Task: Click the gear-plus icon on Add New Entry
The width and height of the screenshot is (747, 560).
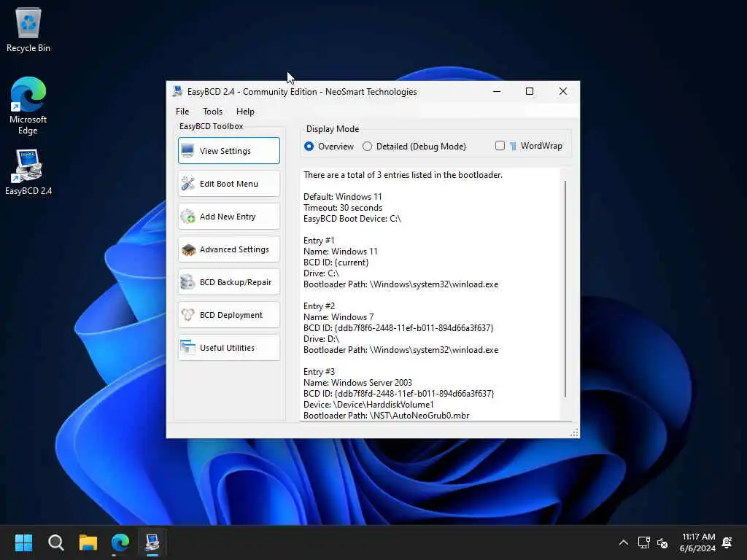Action: point(187,217)
